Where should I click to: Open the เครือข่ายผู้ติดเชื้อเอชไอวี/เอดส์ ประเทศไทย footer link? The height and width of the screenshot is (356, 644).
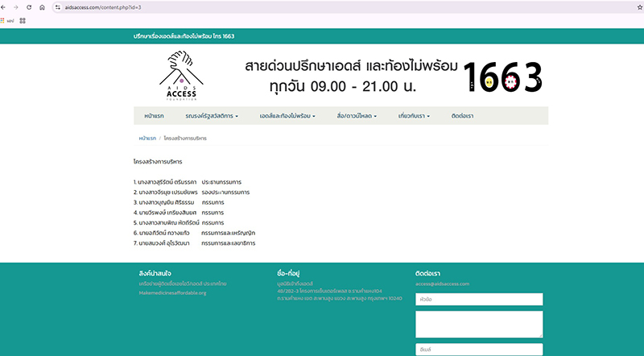click(183, 284)
